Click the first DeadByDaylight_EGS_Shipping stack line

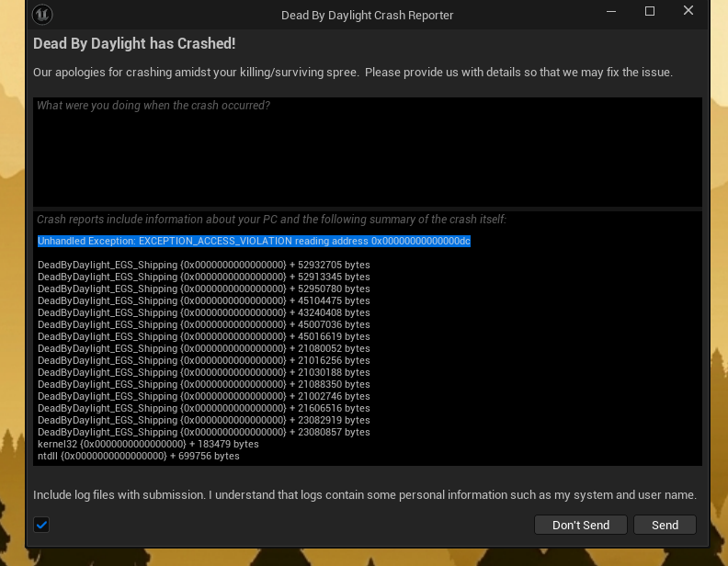tap(204, 265)
